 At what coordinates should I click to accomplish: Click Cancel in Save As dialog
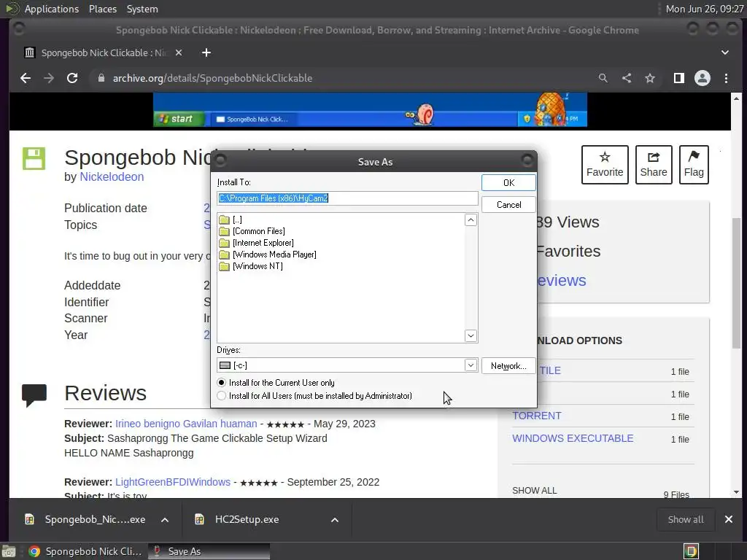click(508, 205)
